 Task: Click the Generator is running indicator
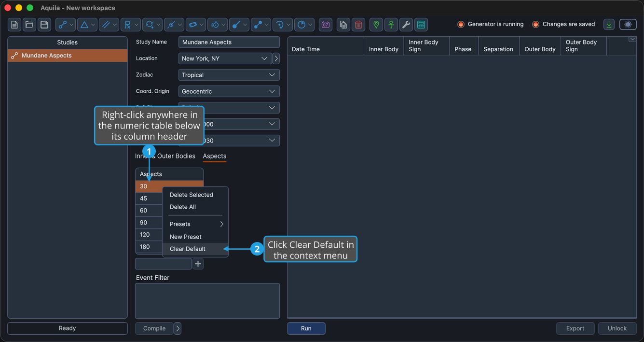[x=491, y=24]
